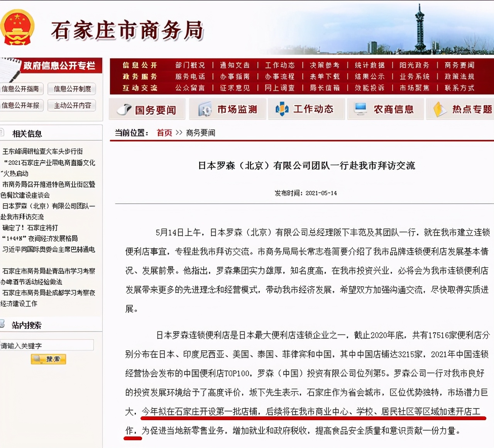Open the article about 夜间经济发展格局
Viewport: 494px width, 448px height.
(41, 239)
